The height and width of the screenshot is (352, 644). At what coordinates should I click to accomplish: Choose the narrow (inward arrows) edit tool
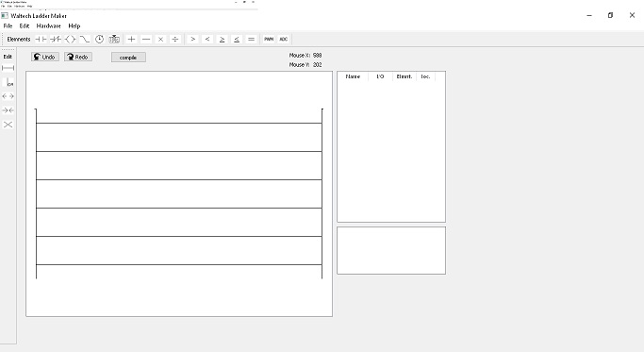(8, 110)
